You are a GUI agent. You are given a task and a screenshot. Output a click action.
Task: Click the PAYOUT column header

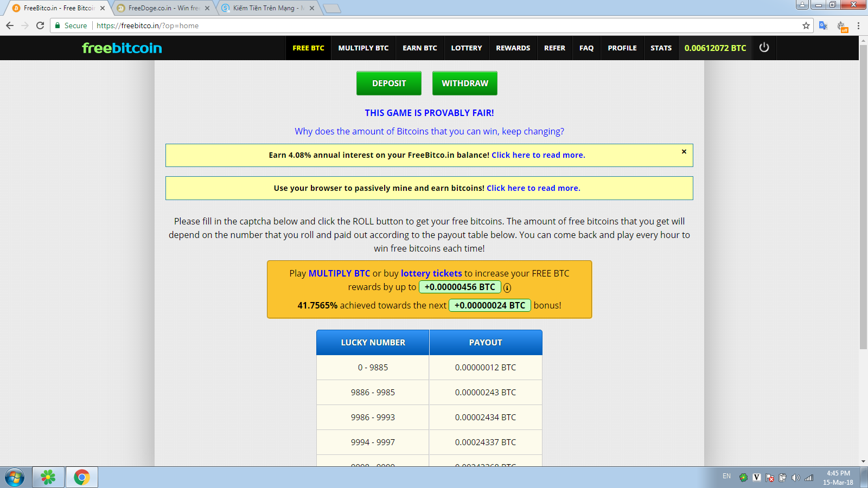tap(486, 343)
